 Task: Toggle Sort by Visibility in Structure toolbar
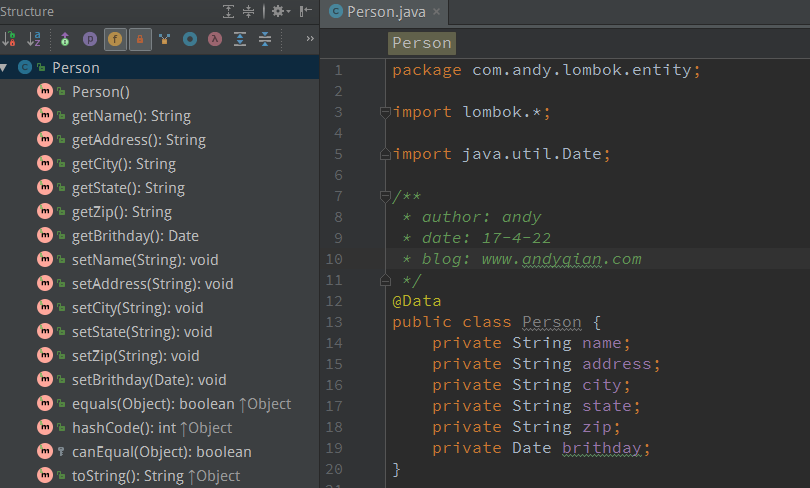[x=9, y=39]
